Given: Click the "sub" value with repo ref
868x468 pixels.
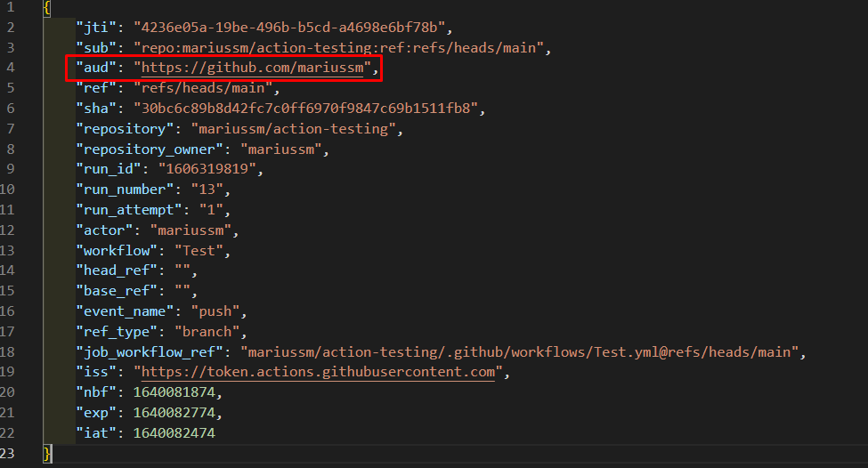Looking at the screenshot, I should pos(343,47).
